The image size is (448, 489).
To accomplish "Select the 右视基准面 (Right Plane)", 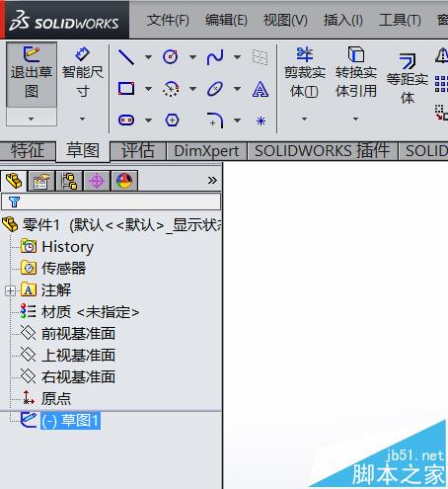I will click(x=68, y=377).
